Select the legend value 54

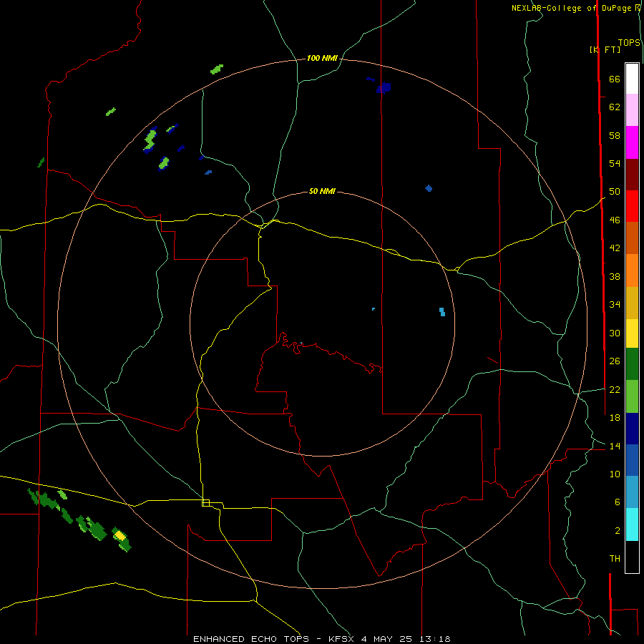point(615,163)
